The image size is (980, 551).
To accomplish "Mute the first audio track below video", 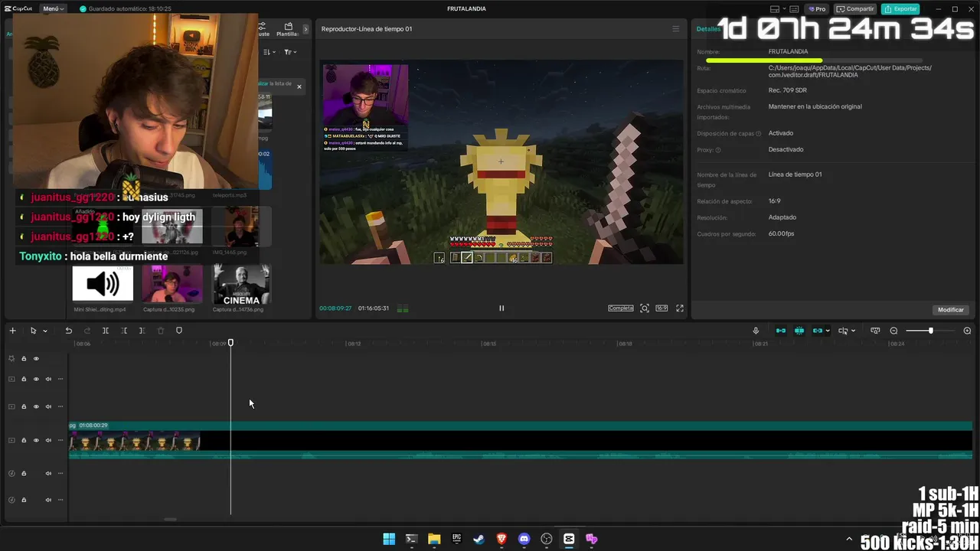I will point(48,473).
